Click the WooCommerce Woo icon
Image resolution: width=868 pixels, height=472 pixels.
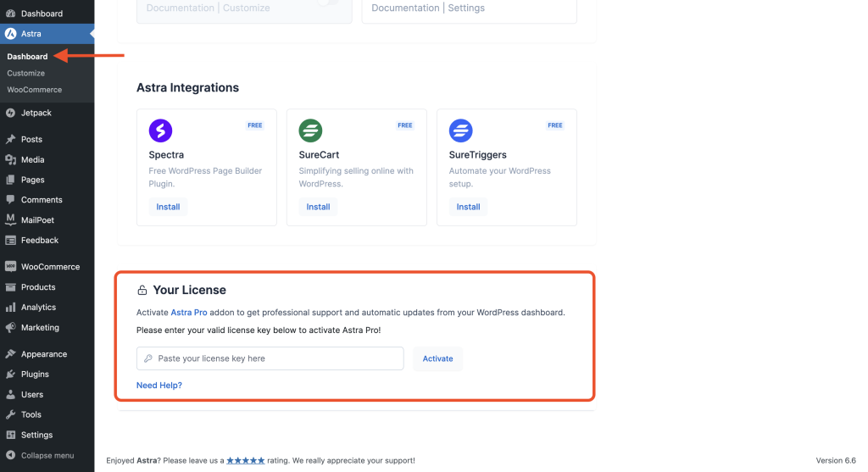[10, 267]
